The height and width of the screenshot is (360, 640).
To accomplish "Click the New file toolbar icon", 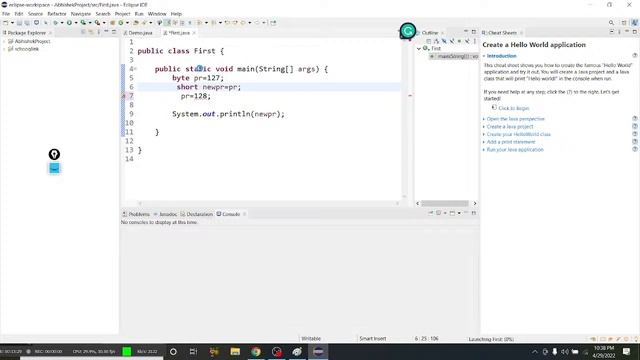I will pyautogui.click(x=5, y=23).
